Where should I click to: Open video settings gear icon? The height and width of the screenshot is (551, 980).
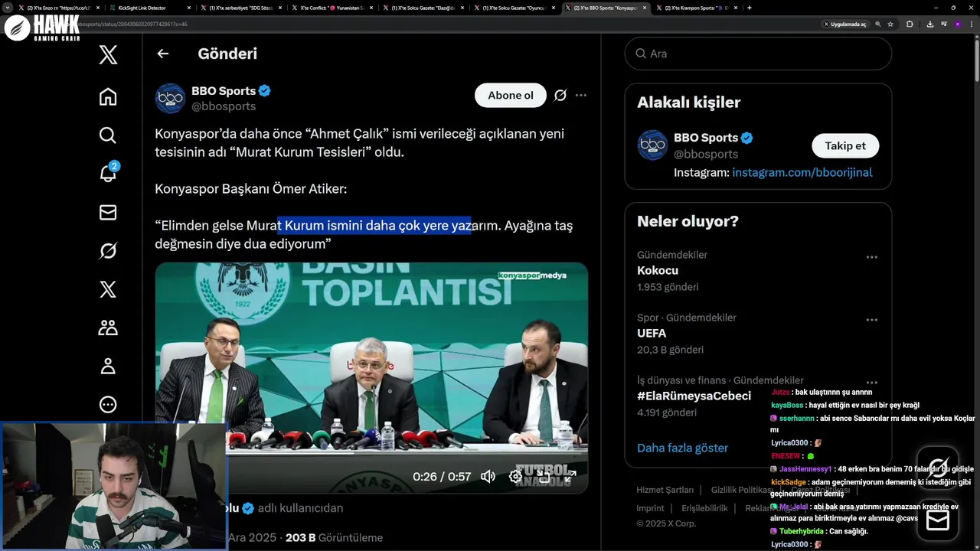point(516,476)
